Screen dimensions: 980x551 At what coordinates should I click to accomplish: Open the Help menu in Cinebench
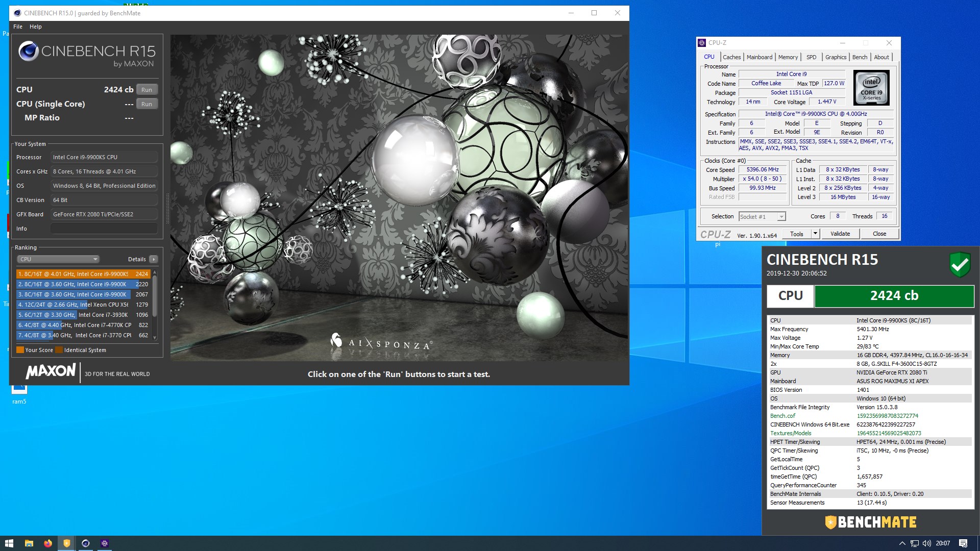[35, 27]
